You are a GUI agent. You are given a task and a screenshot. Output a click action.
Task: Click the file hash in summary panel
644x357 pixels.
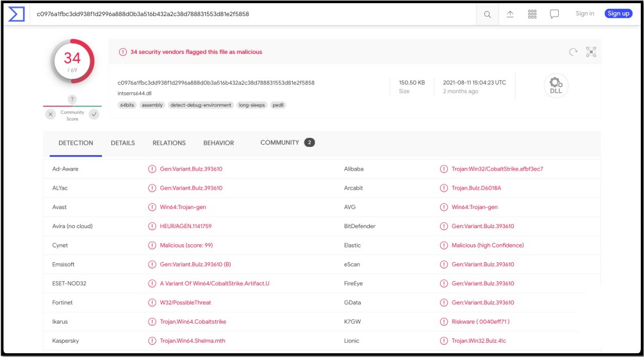(216, 83)
